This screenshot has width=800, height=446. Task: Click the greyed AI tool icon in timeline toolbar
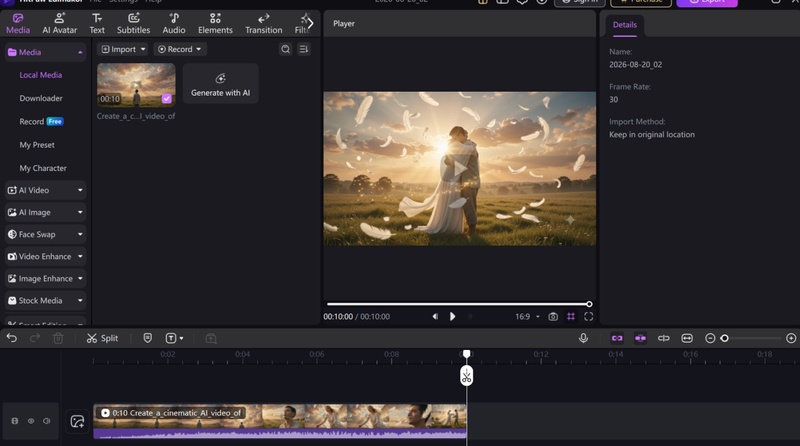pos(211,338)
